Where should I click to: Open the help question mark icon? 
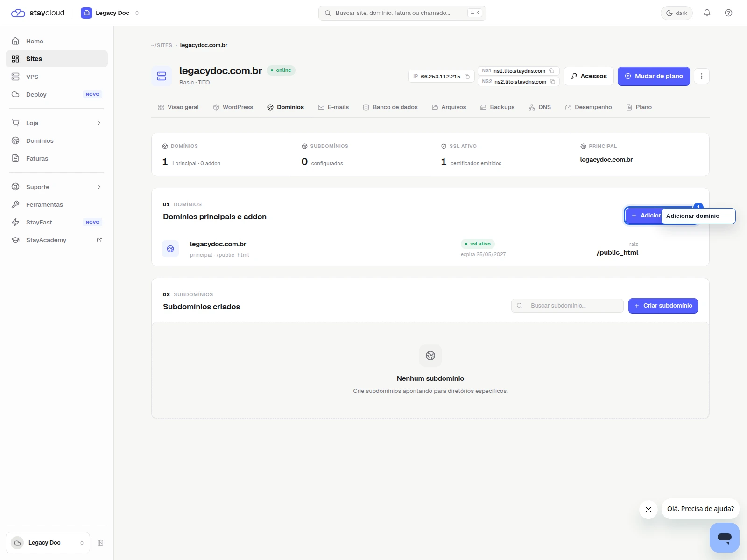tap(728, 13)
